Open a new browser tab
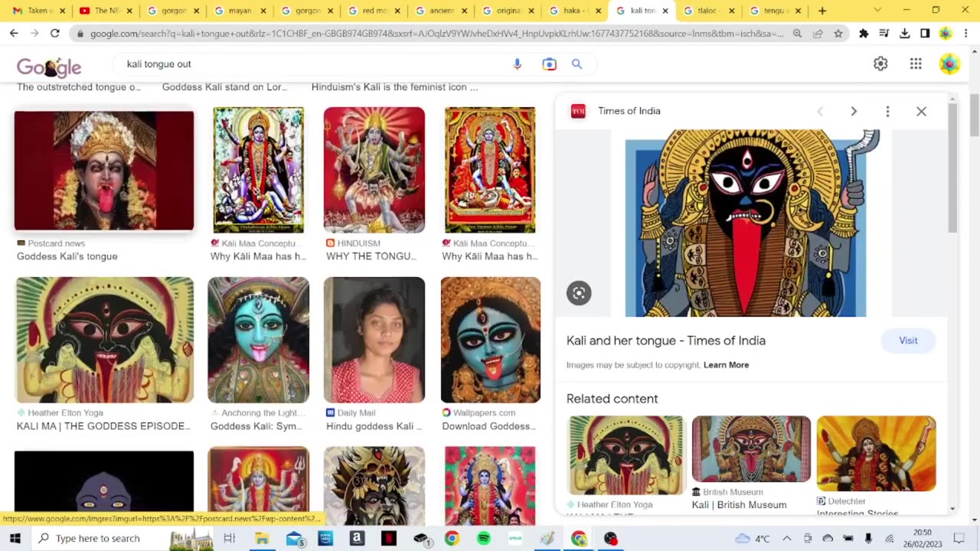 822,11
